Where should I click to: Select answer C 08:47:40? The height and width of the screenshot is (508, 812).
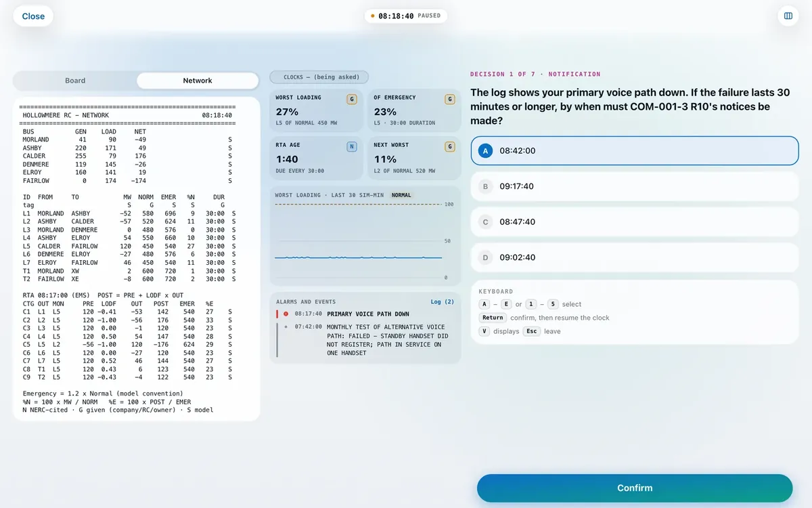pos(635,221)
